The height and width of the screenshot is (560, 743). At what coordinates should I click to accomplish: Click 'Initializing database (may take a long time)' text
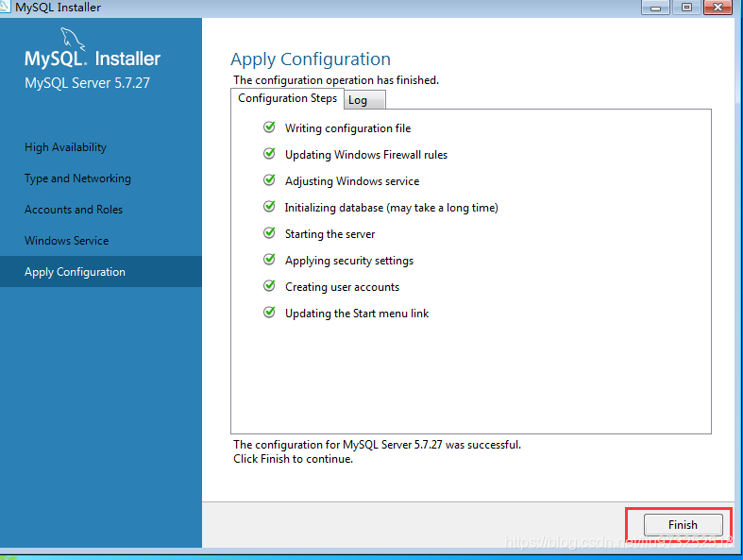[x=392, y=208]
